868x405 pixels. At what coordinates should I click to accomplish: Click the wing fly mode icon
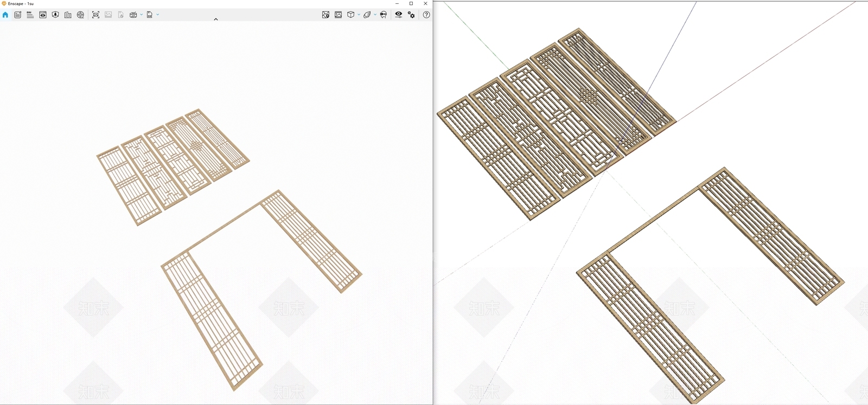[367, 15]
